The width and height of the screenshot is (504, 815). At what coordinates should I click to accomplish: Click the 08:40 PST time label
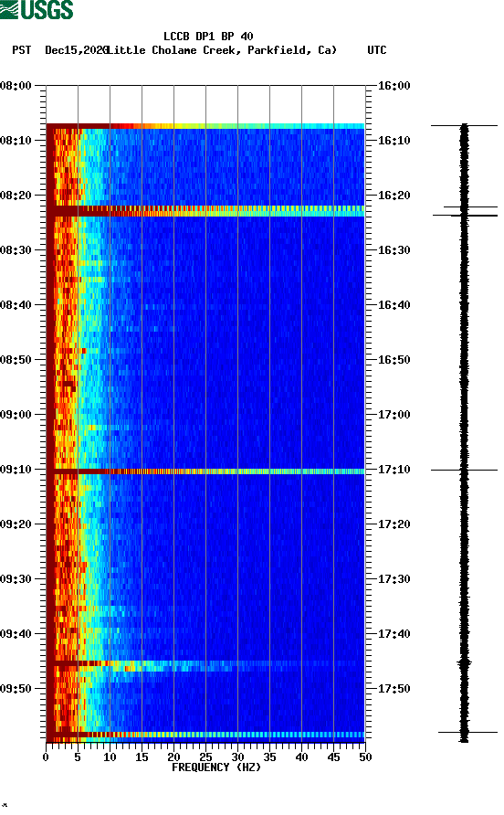(16, 305)
